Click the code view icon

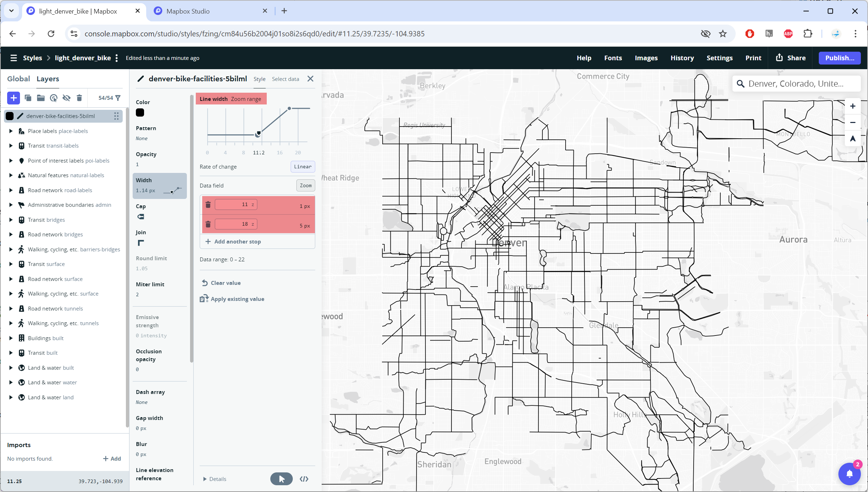click(304, 479)
